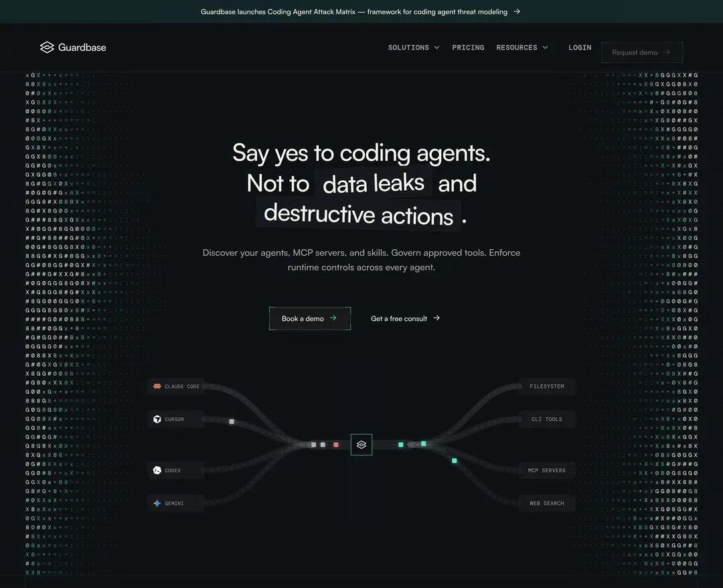This screenshot has width=723, height=588.
Task: Select the Codex label
Action: click(173, 470)
